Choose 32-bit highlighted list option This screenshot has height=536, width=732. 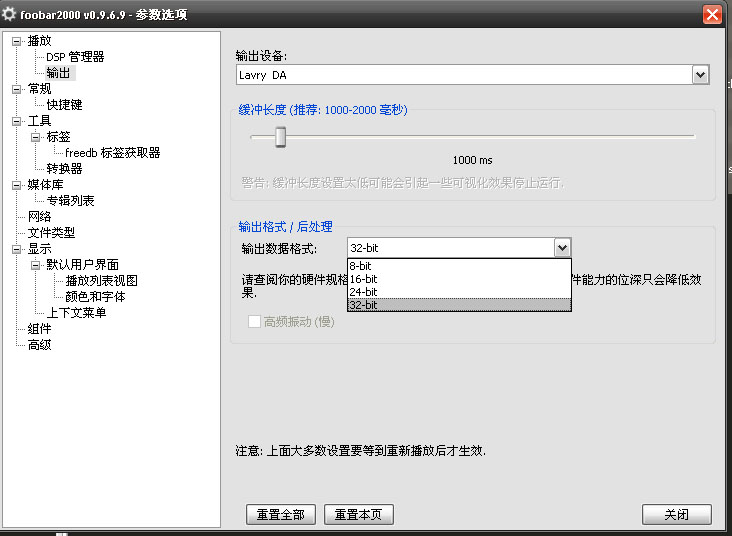(x=459, y=305)
